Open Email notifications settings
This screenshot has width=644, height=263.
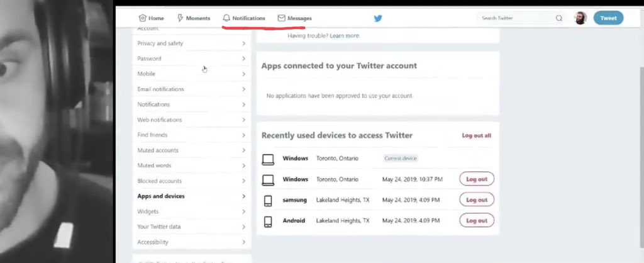[x=192, y=89]
